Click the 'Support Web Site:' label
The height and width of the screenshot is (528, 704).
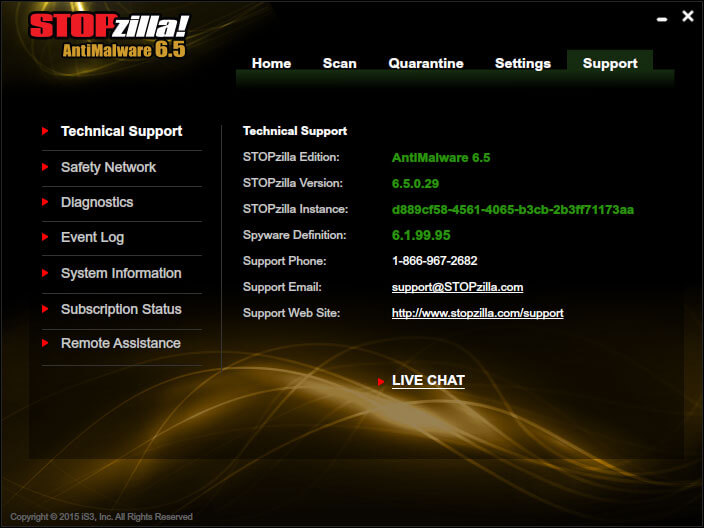[x=291, y=313]
